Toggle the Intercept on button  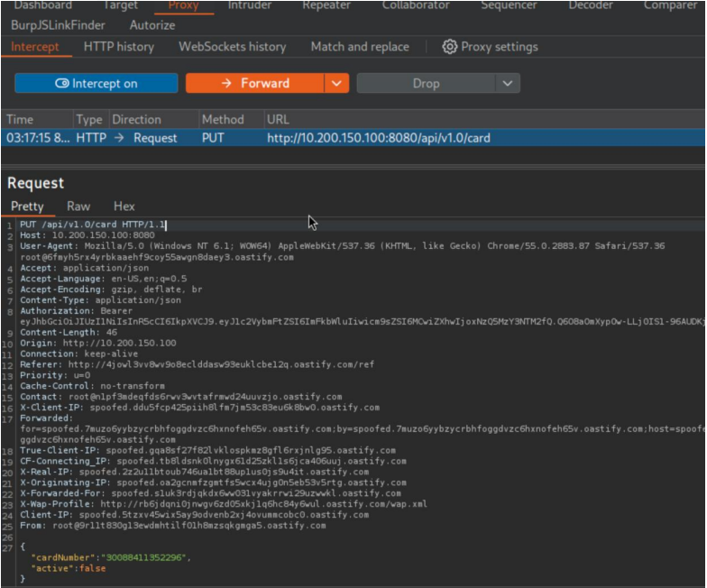point(96,84)
